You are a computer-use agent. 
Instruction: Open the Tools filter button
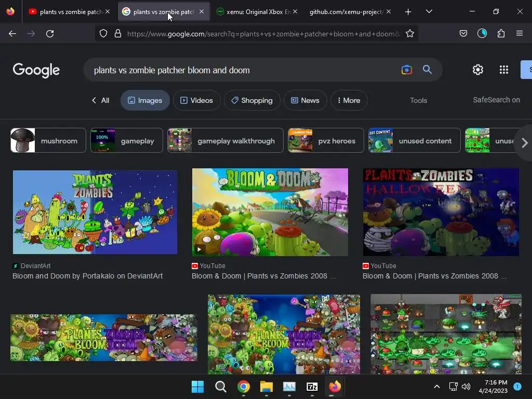pos(418,100)
